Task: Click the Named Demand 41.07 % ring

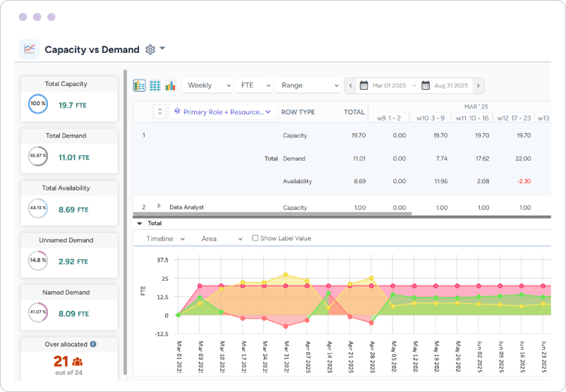Action: point(38,312)
